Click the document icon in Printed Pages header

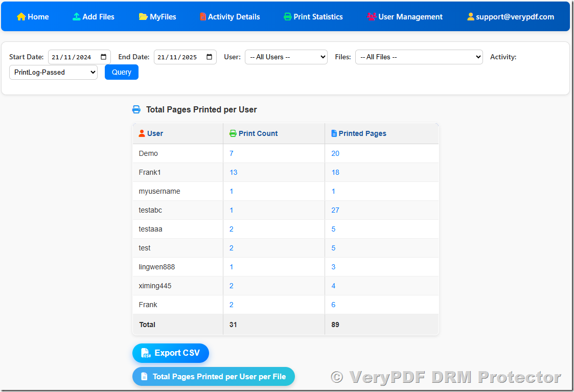tap(334, 133)
